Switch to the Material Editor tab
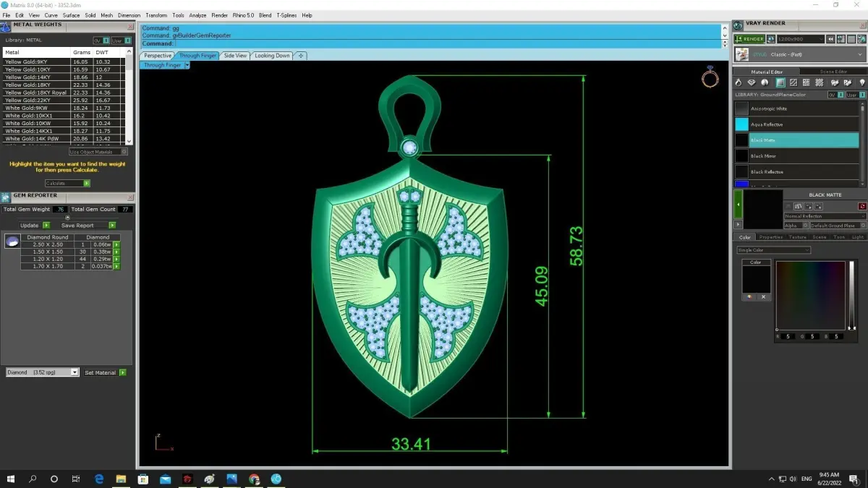This screenshot has height=488, width=868. [x=766, y=72]
